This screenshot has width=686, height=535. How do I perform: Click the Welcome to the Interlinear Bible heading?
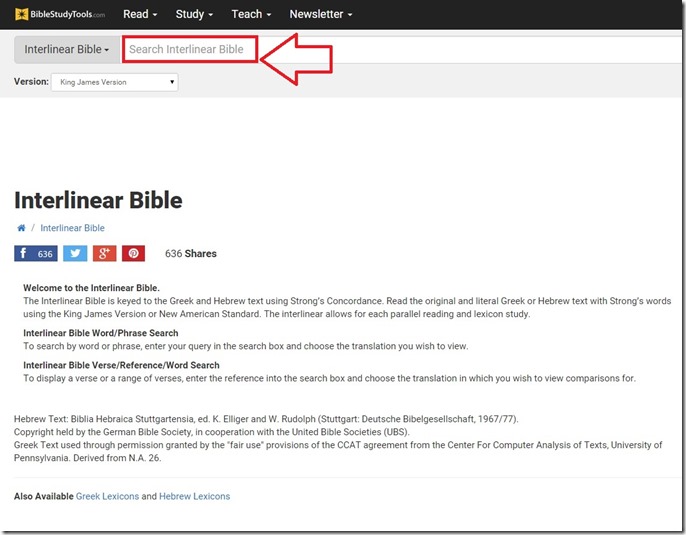pos(91,288)
